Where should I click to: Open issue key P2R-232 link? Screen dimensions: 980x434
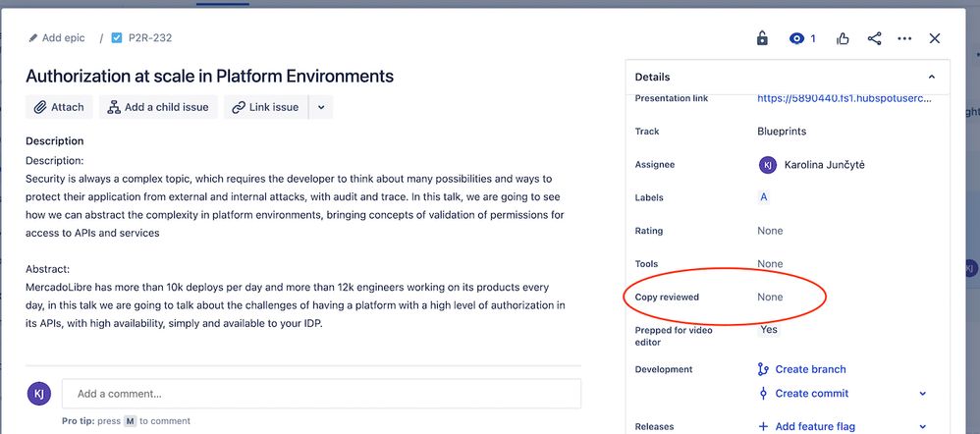(150, 38)
